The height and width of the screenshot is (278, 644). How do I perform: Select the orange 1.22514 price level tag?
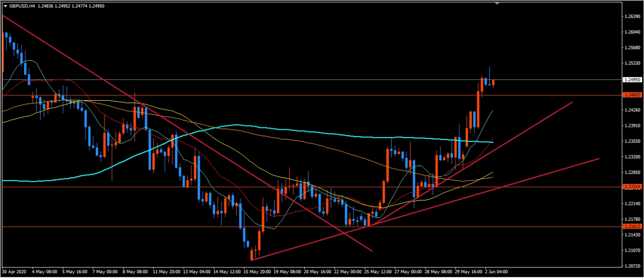click(633, 187)
